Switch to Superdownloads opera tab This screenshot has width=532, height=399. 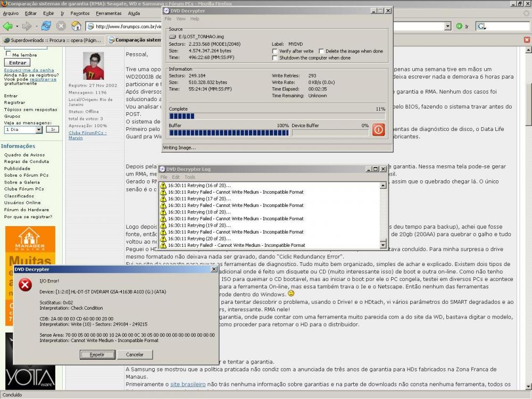coord(52,40)
